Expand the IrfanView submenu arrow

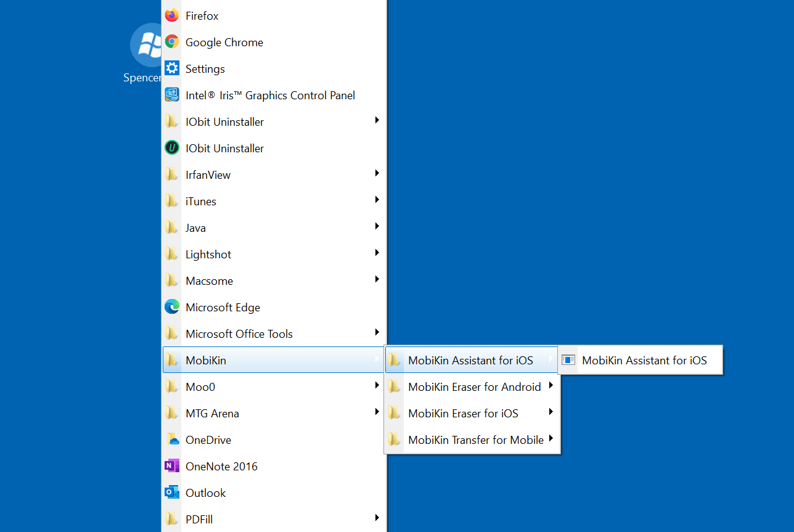[377, 173]
